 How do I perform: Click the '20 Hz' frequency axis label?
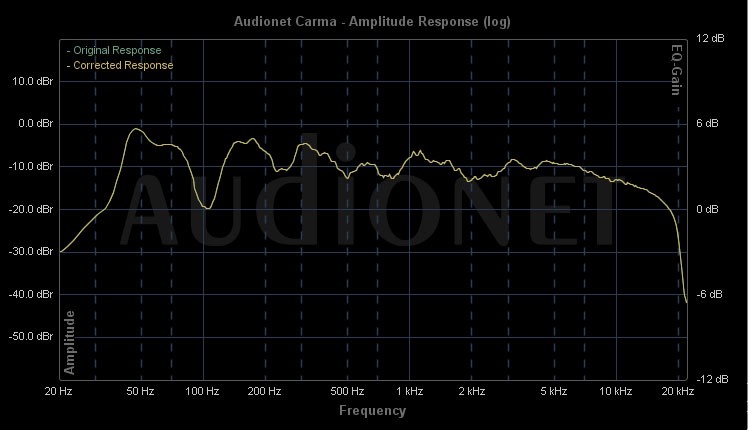tap(58, 392)
